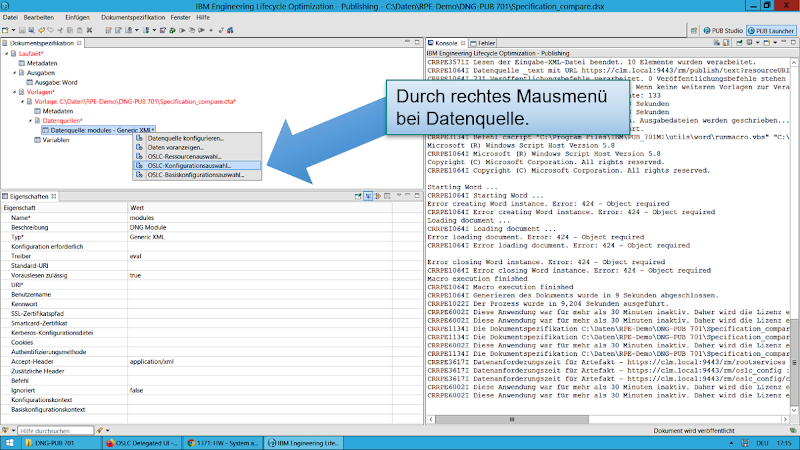The width and height of the screenshot is (800, 450).
Task: Click the console vertical scrollbar down arrow
Action: pos(794,410)
